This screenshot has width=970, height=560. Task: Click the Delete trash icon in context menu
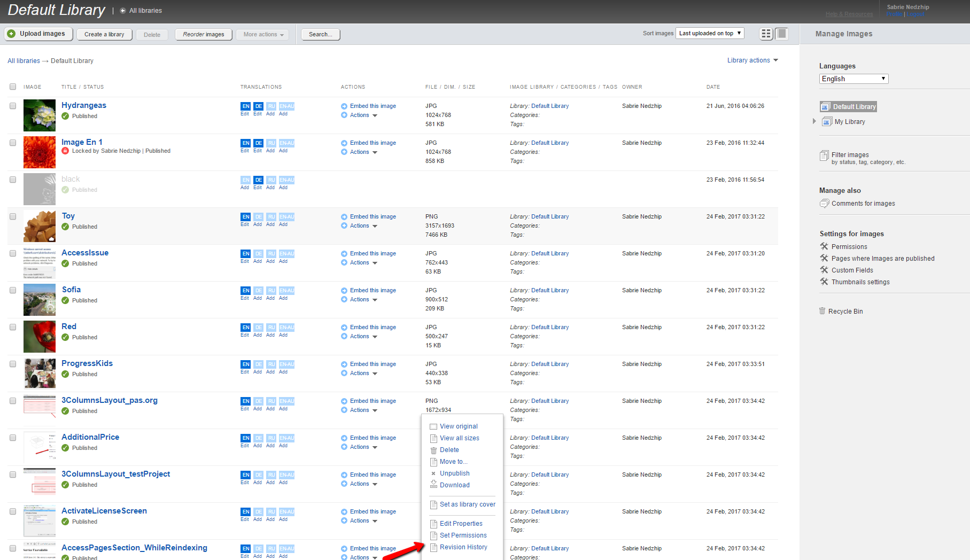click(x=434, y=450)
